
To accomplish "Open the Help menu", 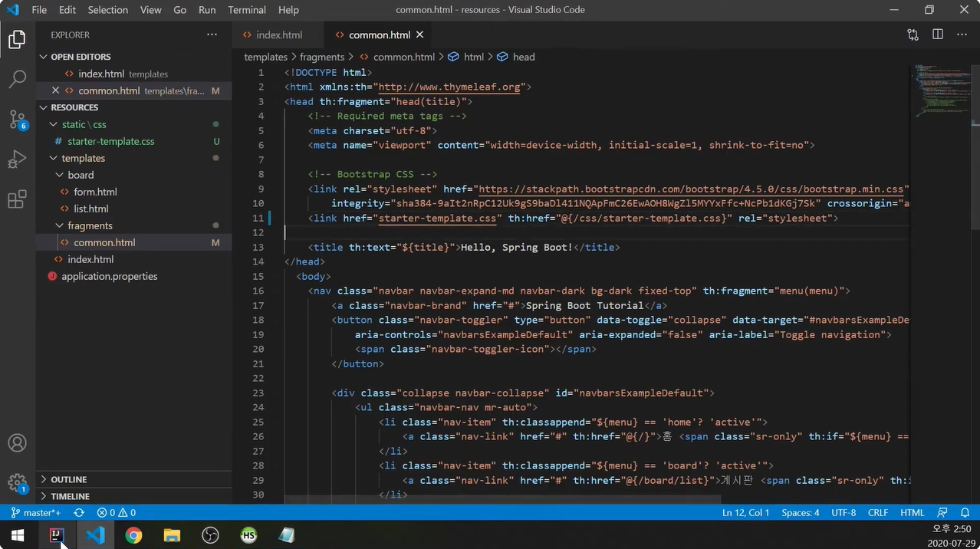I will tap(288, 10).
